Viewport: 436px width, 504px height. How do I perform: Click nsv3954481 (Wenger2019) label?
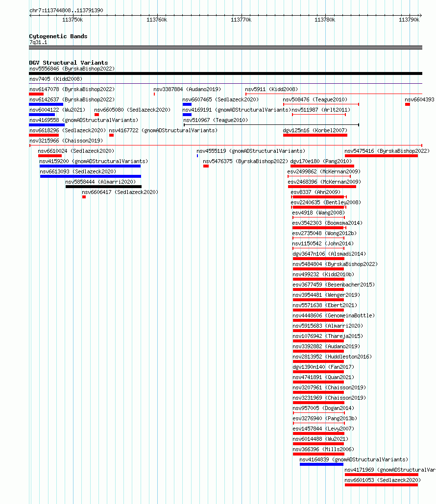326,295
